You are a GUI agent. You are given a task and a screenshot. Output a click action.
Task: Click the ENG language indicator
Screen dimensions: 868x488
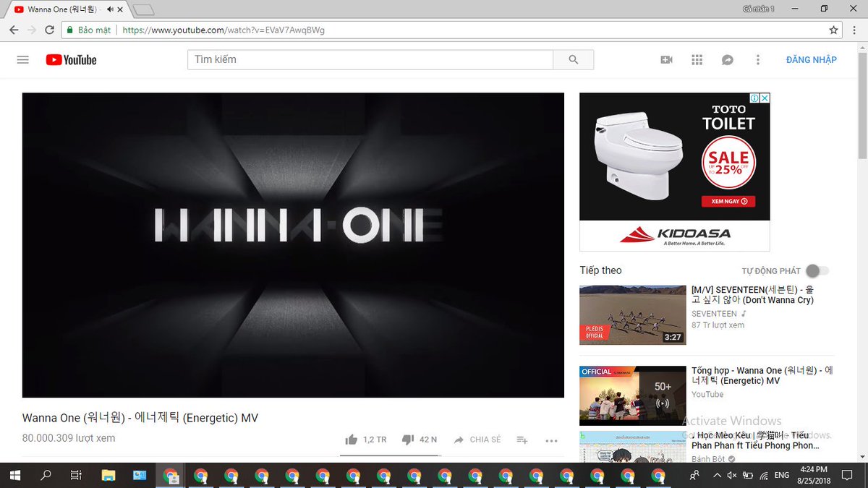coord(781,475)
